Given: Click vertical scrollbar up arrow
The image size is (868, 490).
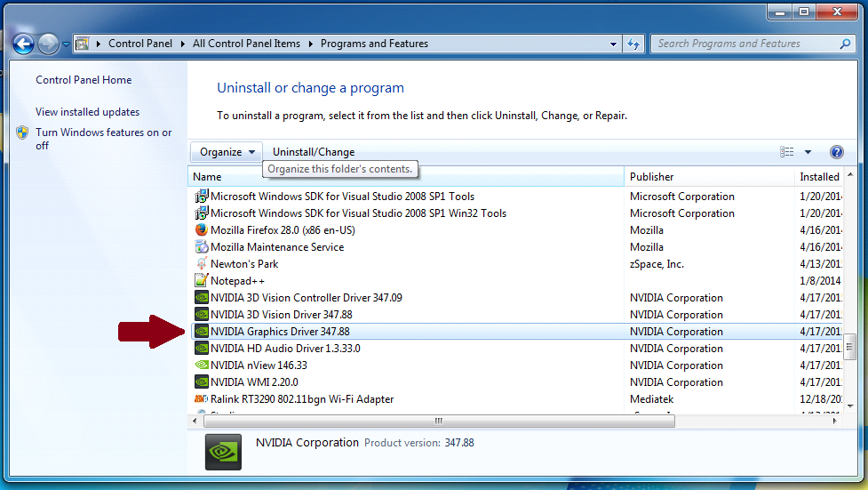Looking at the screenshot, I should [850, 174].
